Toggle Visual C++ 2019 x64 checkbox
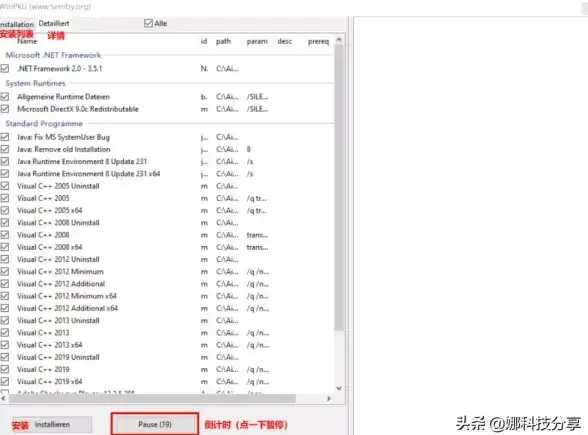 pyautogui.click(x=5, y=382)
